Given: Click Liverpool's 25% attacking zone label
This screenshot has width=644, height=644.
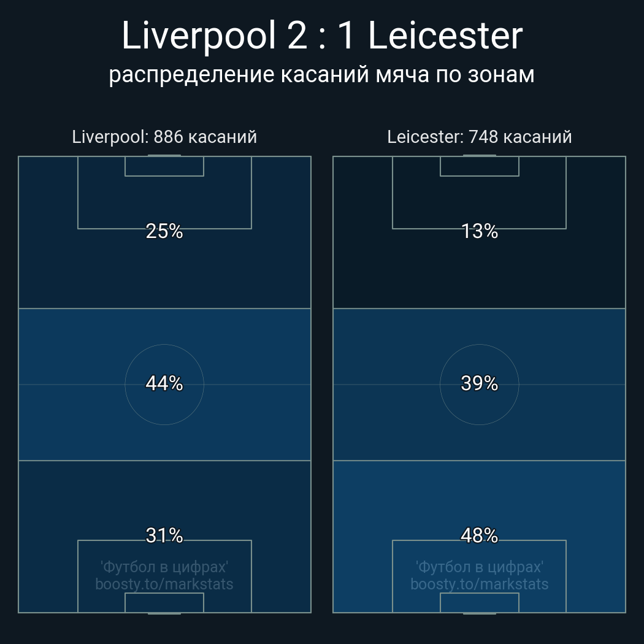Looking at the screenshot, I should 164,231.
